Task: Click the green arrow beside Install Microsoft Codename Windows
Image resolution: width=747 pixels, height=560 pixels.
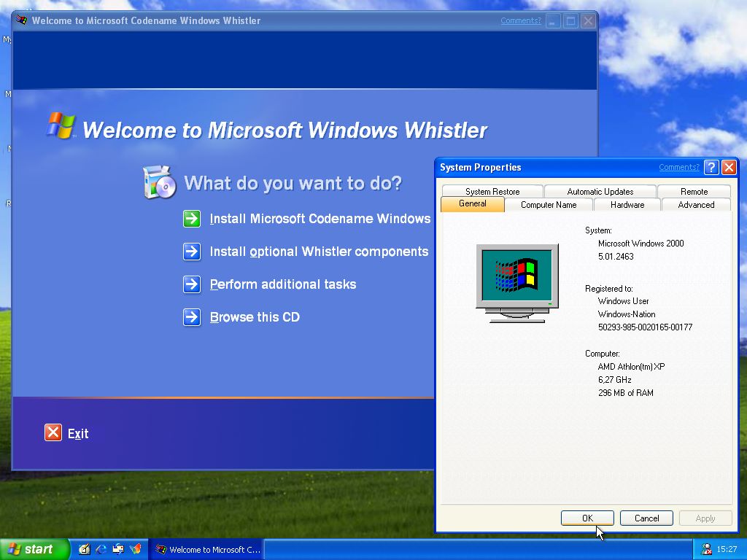Action: 192,219
